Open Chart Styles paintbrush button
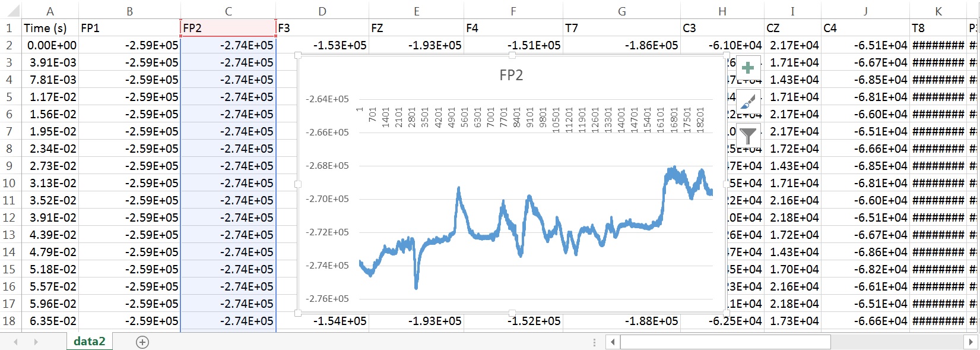The image size is (980, 350). pyautogui.click(x=748, y=102)
